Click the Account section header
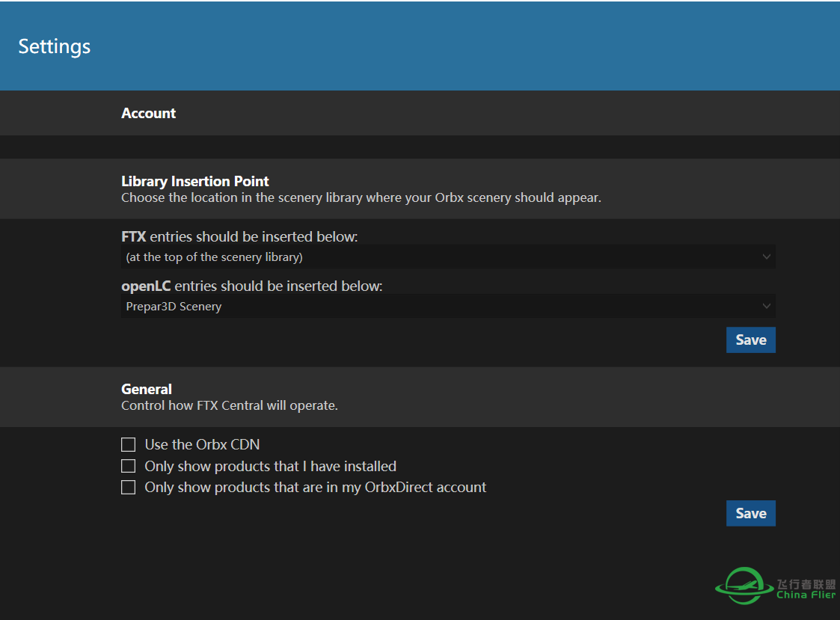840x620 pixels. coord(148,114)
